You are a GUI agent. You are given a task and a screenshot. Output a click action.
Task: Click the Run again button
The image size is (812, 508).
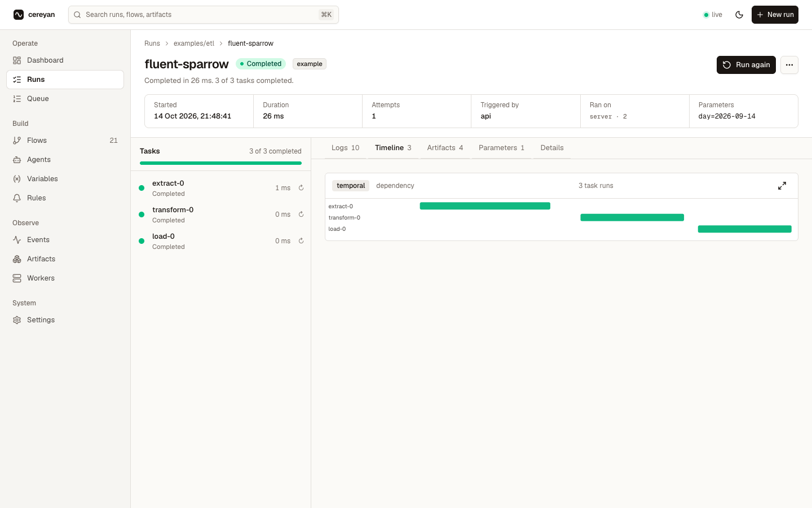[x=746, y=65]
